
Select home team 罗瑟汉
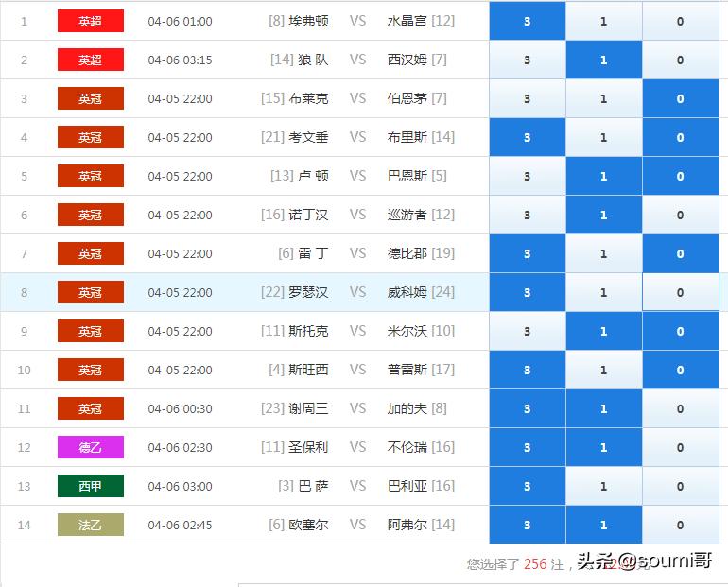click(x=308, y=292)
